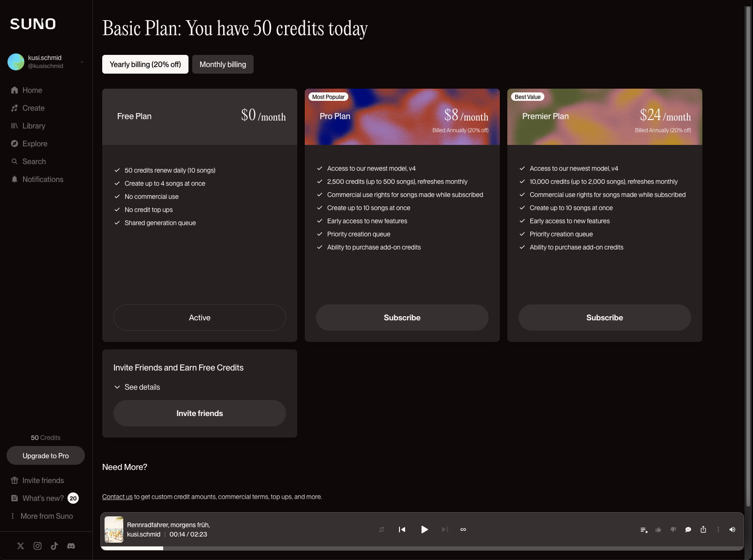This screenshot has width=753, height=560.
Task: Click the @kusischmid handle
Action: pos(45,66)
